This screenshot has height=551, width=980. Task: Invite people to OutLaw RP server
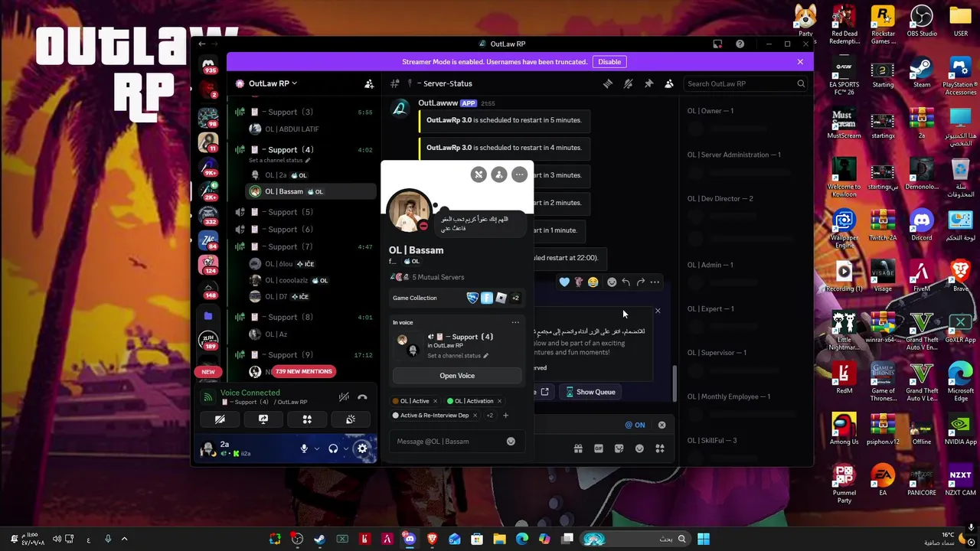[x=369, y=83]
